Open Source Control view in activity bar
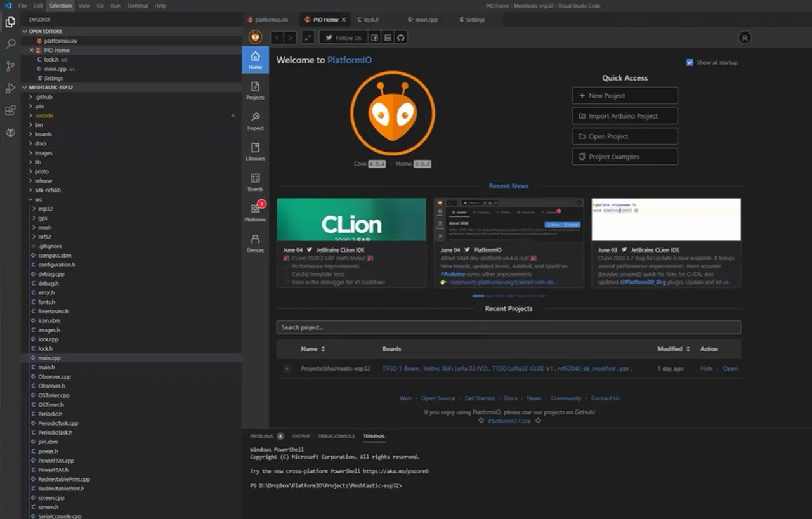 pyautogui.click(x=10, y=66)
